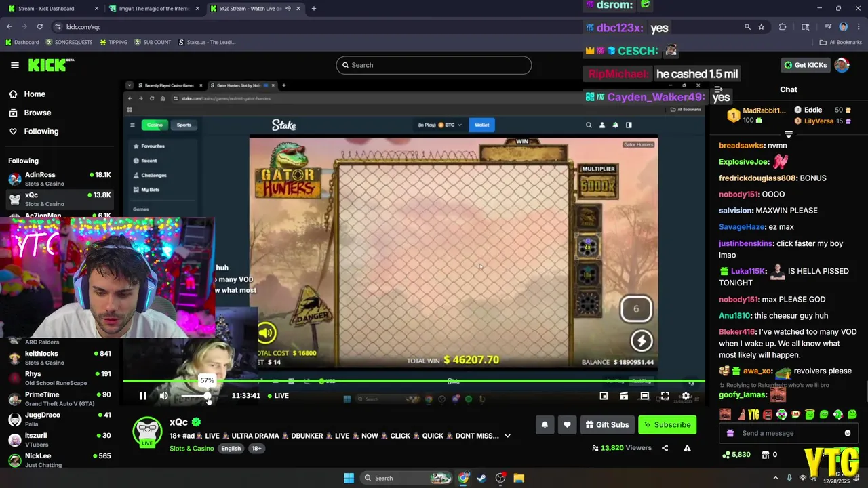
Task: Toggle theater mode in the player
Action: [644, 396]
